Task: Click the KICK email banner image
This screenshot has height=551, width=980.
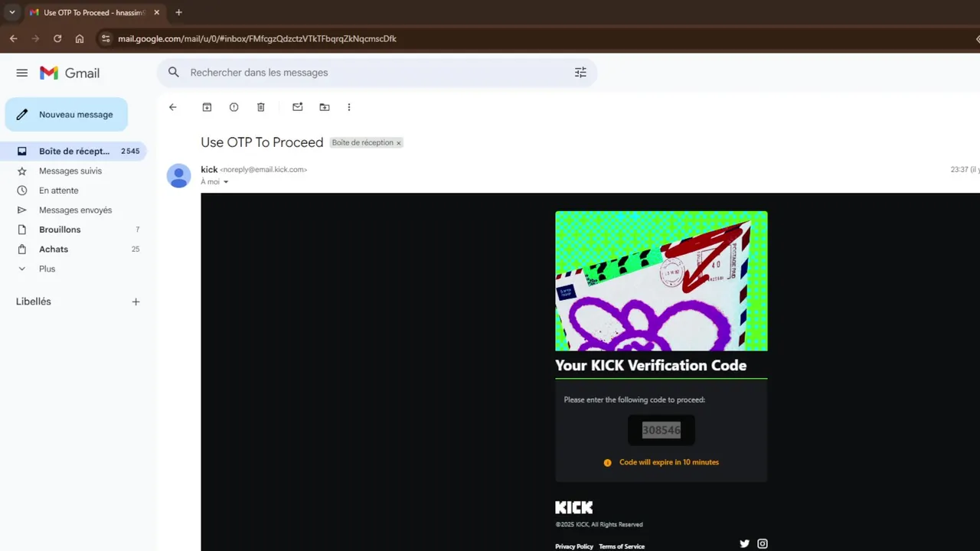Action: [x=661, y=281]
